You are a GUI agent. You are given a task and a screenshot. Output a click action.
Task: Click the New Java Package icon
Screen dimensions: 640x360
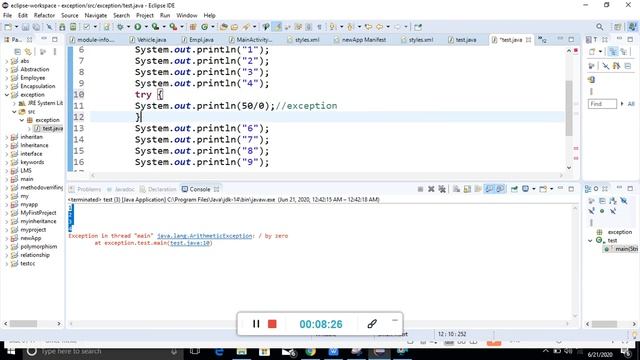(193, 27)
